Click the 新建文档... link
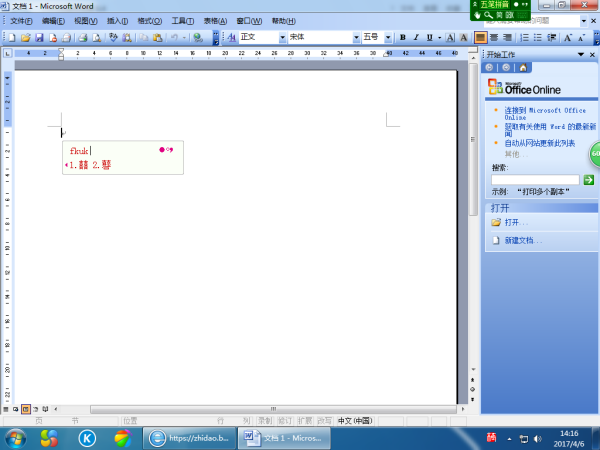Viewport: 600px width, 450px height. click(523, 240)
